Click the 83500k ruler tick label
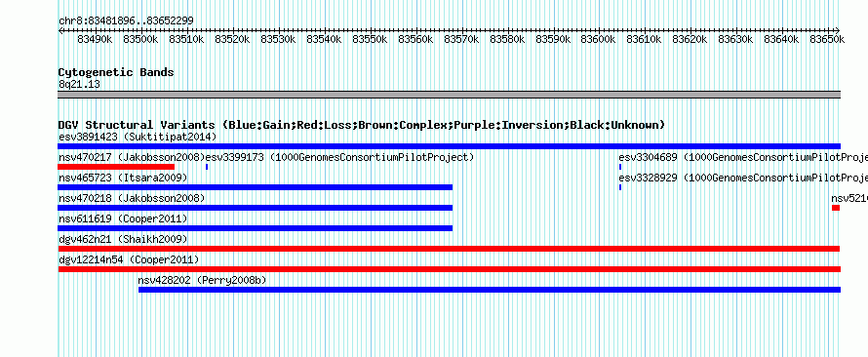The image size is (868, 357). [x=141, y=39]
